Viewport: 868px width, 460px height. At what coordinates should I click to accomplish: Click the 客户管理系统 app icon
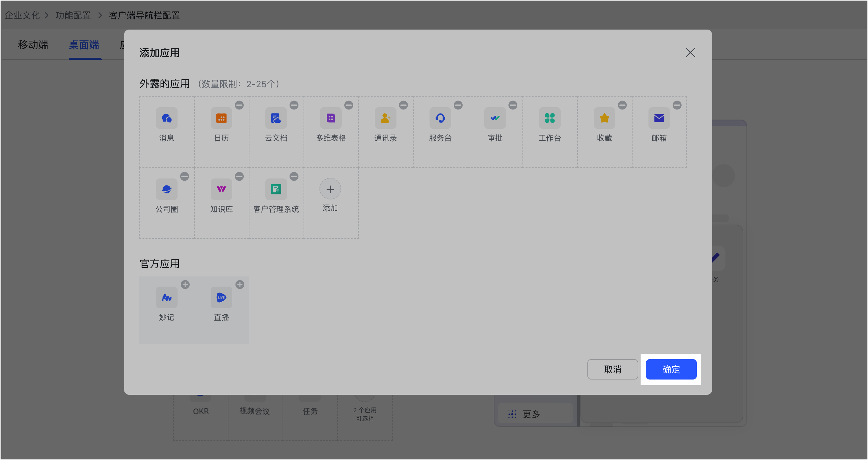point(276,189)
